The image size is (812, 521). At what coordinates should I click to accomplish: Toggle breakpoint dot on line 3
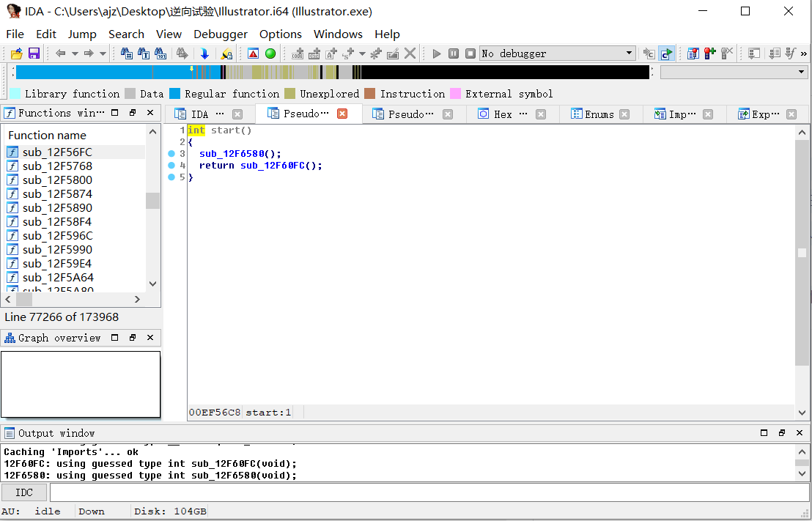coord(171,154)
